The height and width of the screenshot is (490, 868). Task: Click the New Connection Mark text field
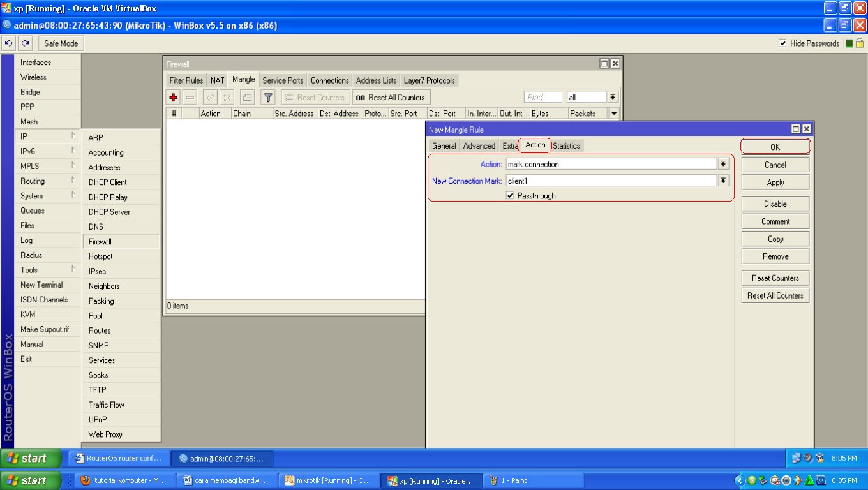[x=611, y=181]
